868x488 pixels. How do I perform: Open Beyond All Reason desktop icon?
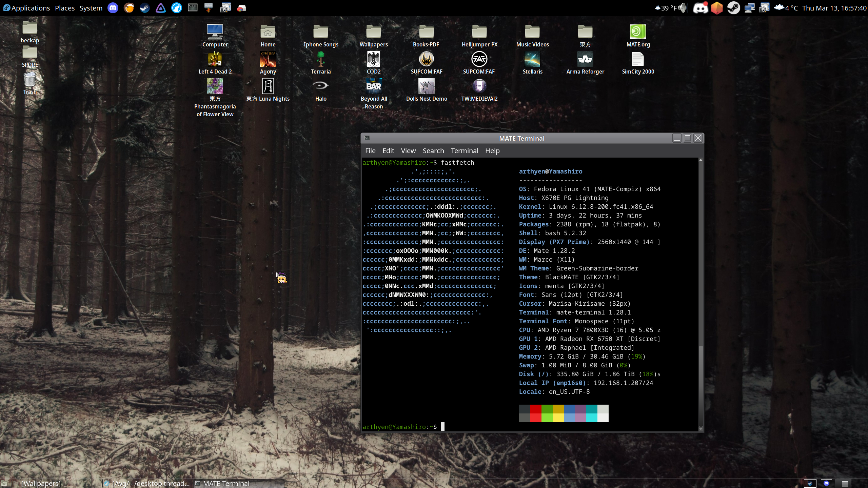pos(374,94)
